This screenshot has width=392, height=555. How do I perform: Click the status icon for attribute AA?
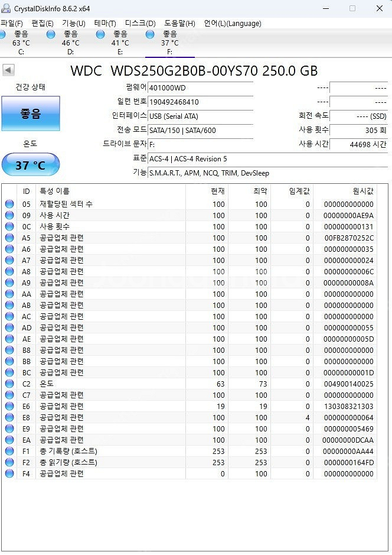pos(9,294)
